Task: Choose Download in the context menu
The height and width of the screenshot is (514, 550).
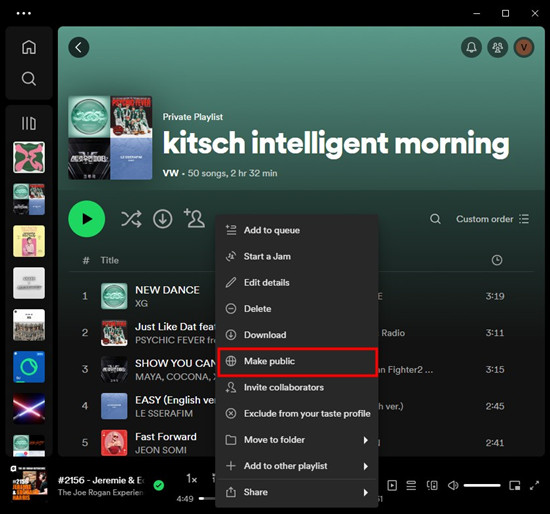Action: pos(297,335)
